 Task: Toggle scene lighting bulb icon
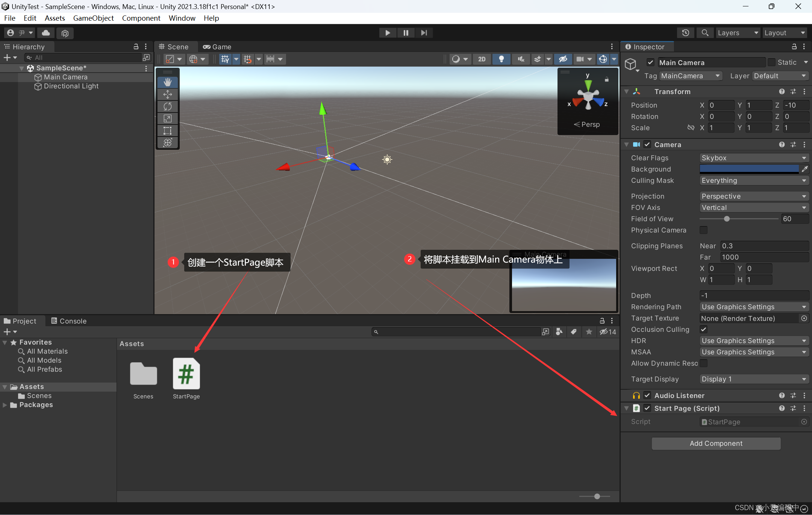coord(501,59)
